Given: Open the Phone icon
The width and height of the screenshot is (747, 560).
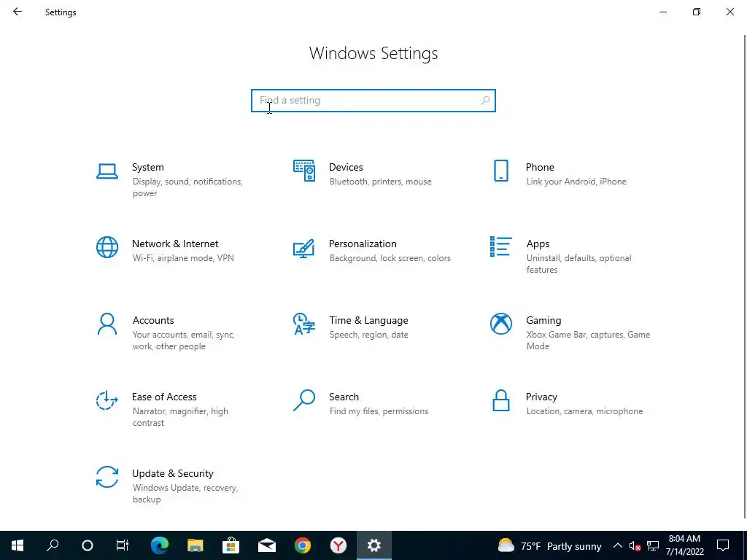Looking at the screenshot, I should 500,171.
